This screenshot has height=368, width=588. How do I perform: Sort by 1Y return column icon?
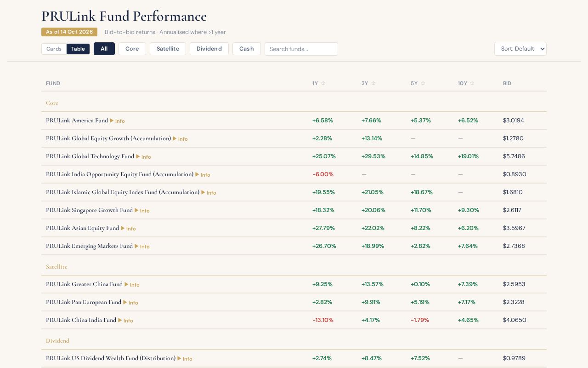tap(323, 83)
